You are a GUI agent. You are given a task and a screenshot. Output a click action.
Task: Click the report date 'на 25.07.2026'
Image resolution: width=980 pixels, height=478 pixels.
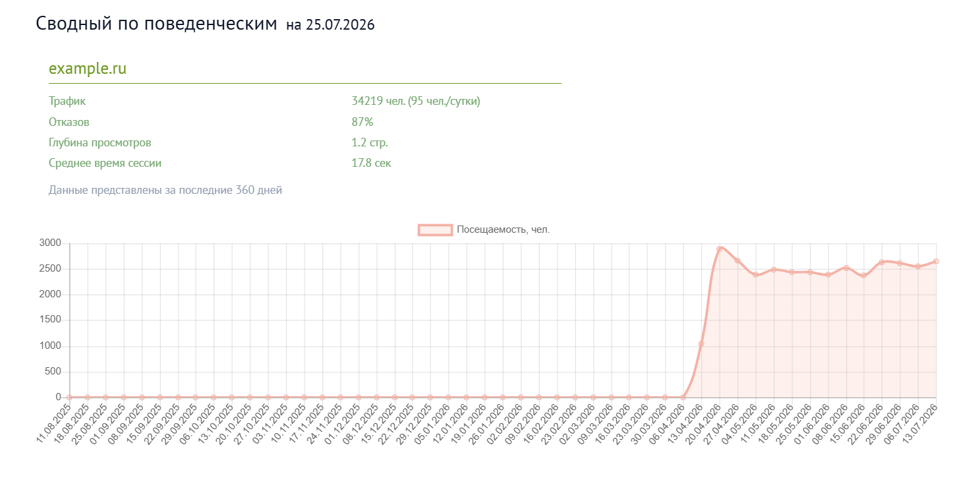pos(330,25)
